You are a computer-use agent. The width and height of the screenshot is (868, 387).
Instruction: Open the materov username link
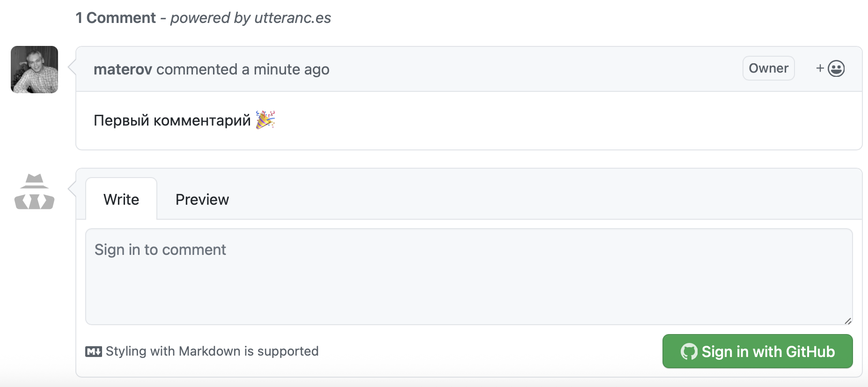pos(123,69)
